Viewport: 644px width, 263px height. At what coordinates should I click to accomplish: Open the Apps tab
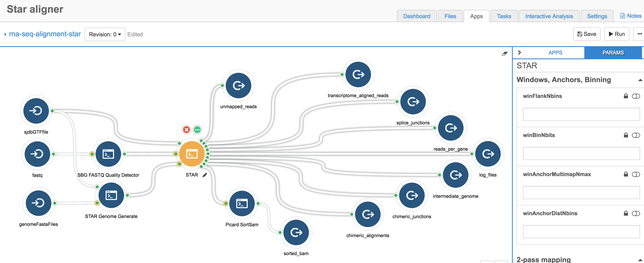(x=476, y=16)
